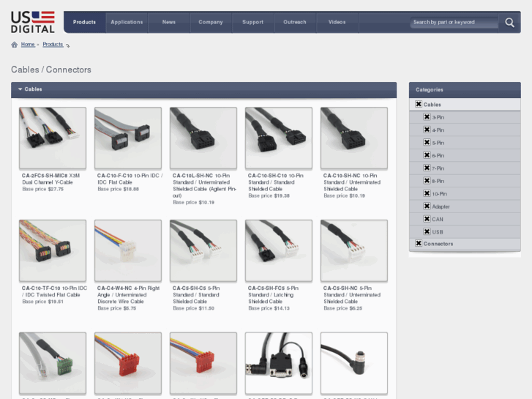Collapse the Cables section header
Viewport: 532px width, 399px height.
pos(203,89)
